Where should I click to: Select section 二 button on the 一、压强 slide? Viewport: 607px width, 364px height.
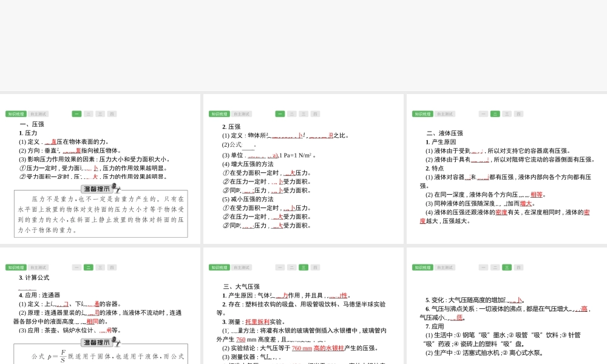coord(88,114)
